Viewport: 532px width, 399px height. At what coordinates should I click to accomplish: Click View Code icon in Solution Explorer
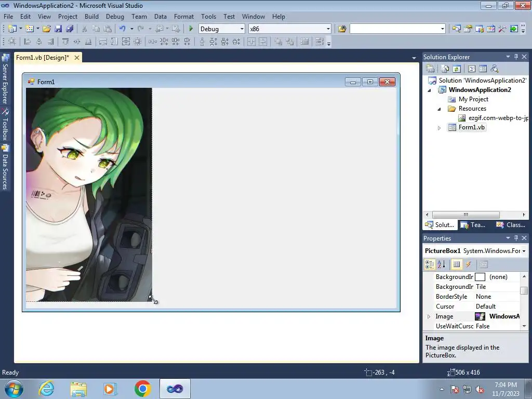pyautogui.click(x=472, y=69)
